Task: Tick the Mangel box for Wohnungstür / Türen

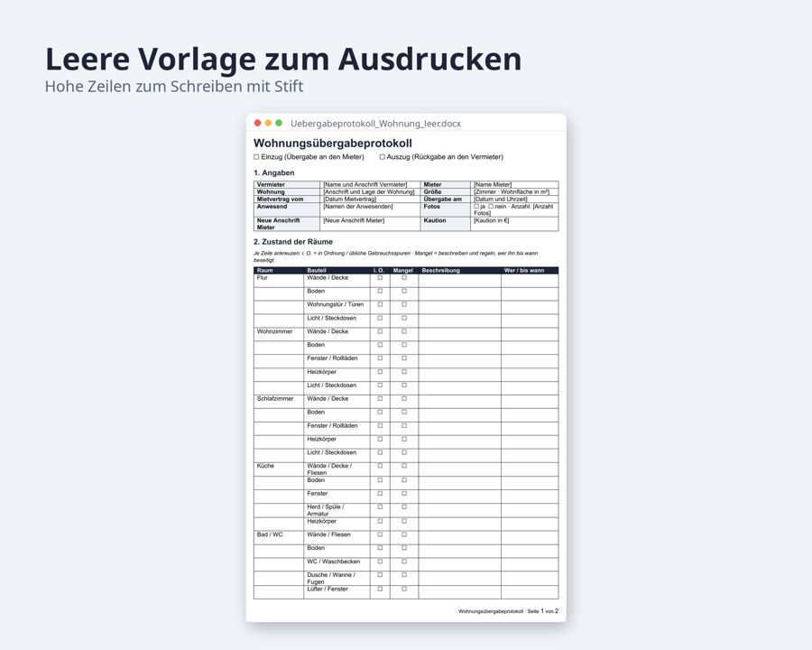Action: (x=404, y=305)
